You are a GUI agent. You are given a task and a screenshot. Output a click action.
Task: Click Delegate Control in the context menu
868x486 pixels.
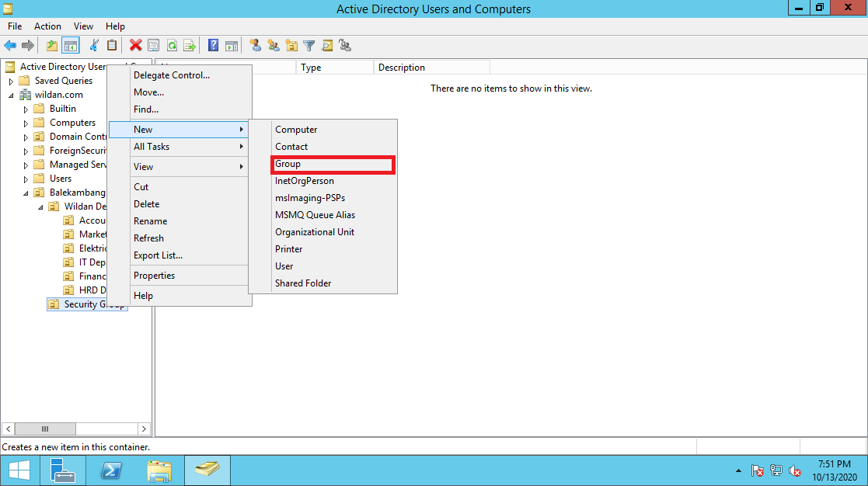point(171,75)
